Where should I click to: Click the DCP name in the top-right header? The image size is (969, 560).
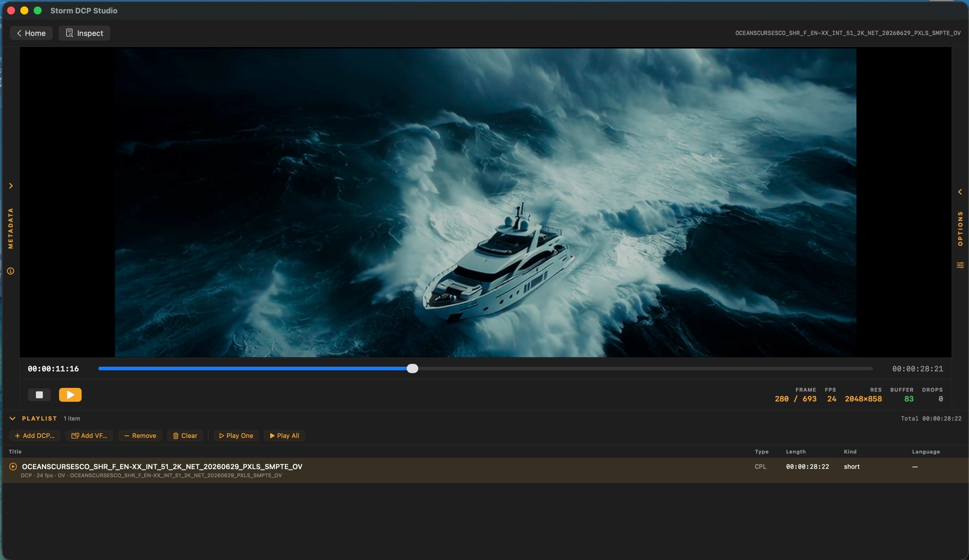pyautogui.click(x=848, y=33)
